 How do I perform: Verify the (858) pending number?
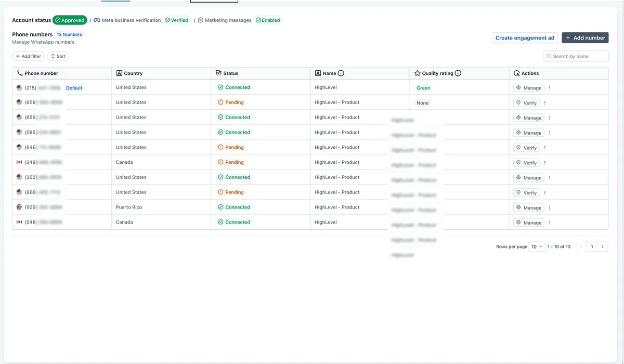[526, 103]
